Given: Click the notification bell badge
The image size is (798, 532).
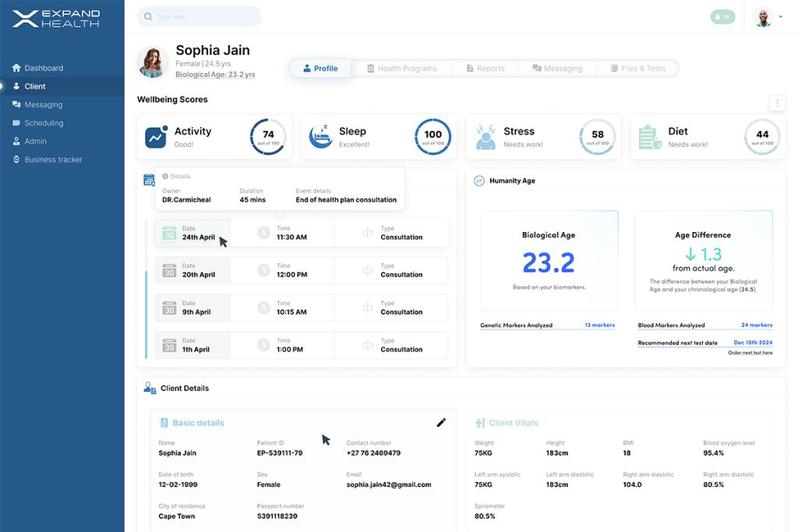Looking at the screenshot, I should click(x=722, y=16).
